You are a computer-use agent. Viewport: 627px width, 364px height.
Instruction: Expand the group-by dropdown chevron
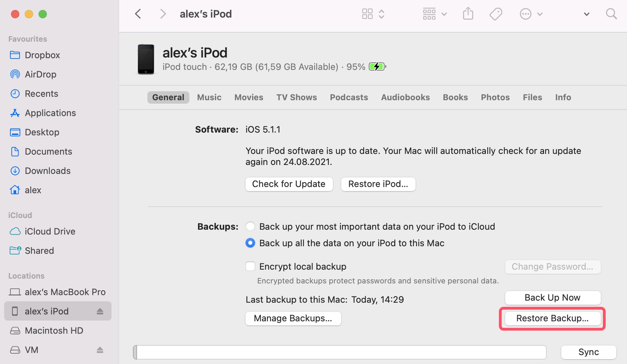444,14
